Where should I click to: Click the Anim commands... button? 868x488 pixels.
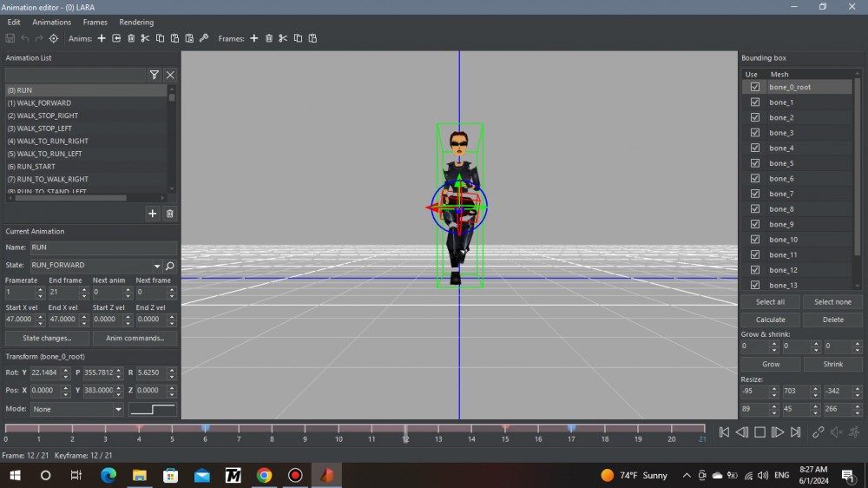coord(135,338)
